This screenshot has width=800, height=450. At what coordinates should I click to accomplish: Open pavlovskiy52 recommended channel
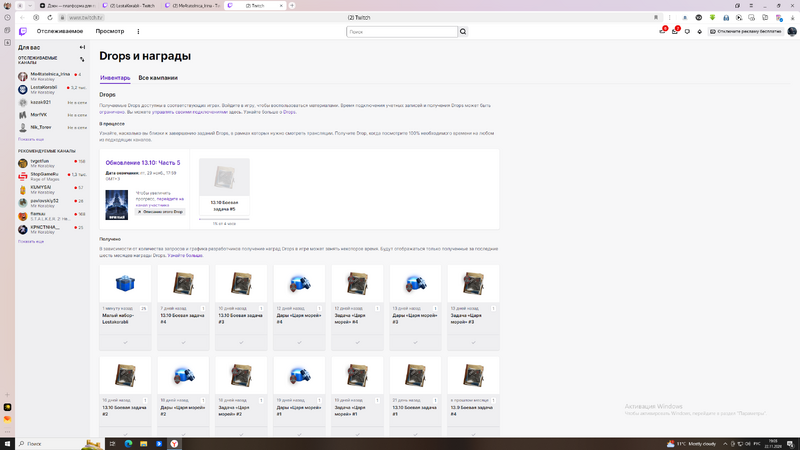coord(51,203)
